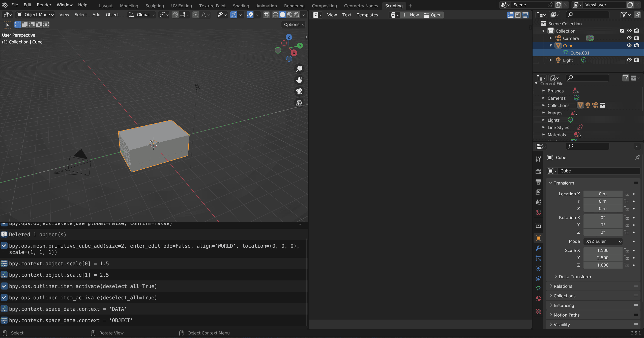Viewport: 644px width, 338px height.
Task: Click the Cube object name field
Action: coord(599,171)
